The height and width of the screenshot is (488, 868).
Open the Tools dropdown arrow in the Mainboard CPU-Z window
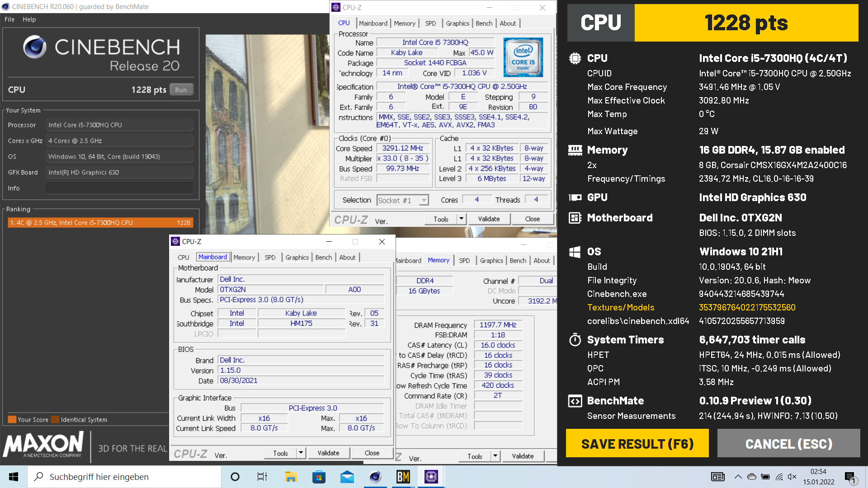pos(301,453)
